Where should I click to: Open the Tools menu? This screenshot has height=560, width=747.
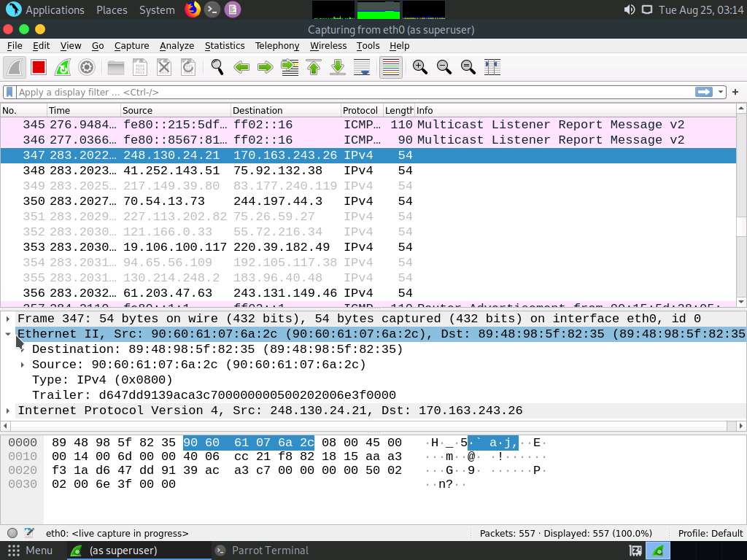368,46
